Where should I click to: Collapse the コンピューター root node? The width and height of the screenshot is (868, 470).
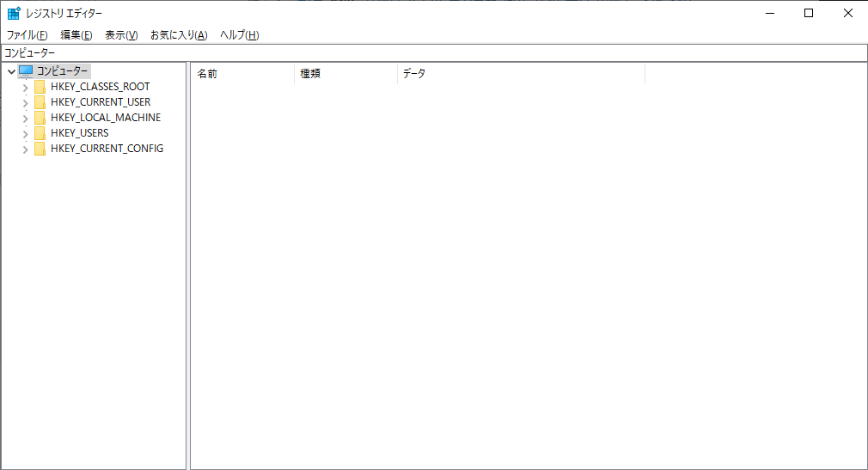pos(10,71)
